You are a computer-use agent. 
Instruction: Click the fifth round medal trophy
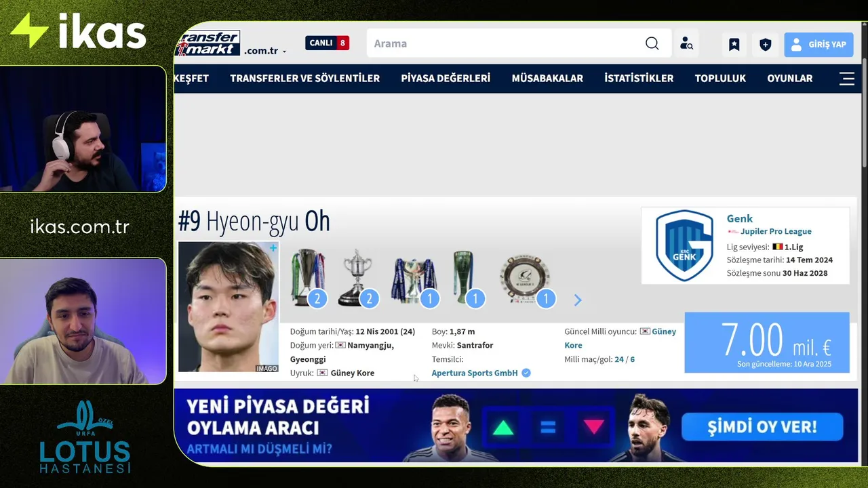(526, 279)
